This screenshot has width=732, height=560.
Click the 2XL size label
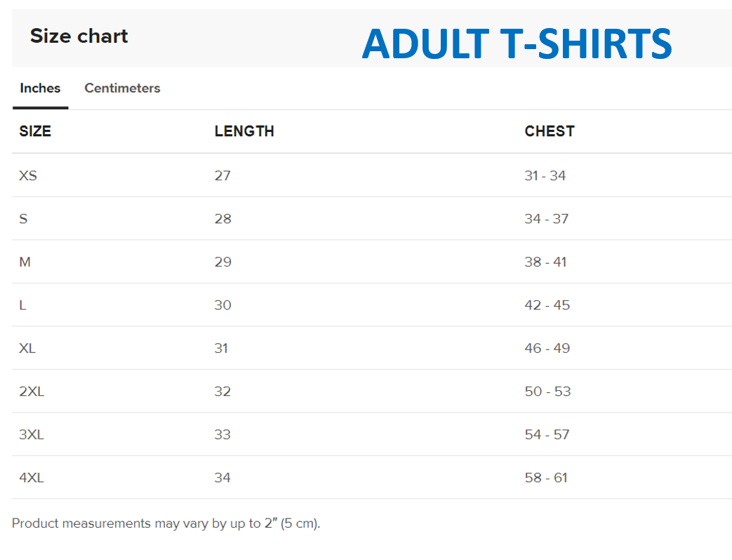click(x=32, y=392)
